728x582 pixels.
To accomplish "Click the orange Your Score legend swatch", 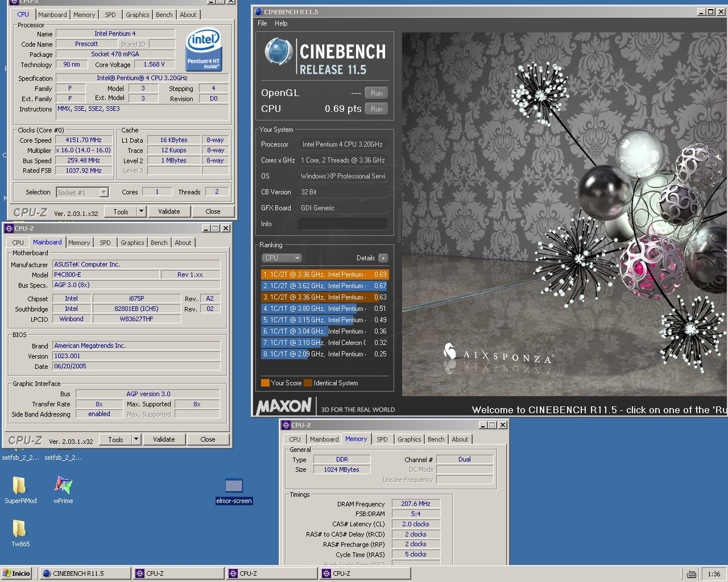I will (x=265, y=383).
